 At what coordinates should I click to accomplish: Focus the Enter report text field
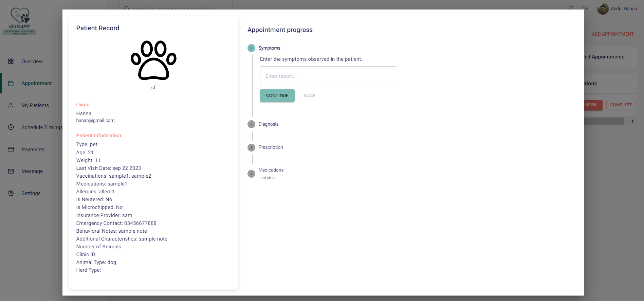328,76
